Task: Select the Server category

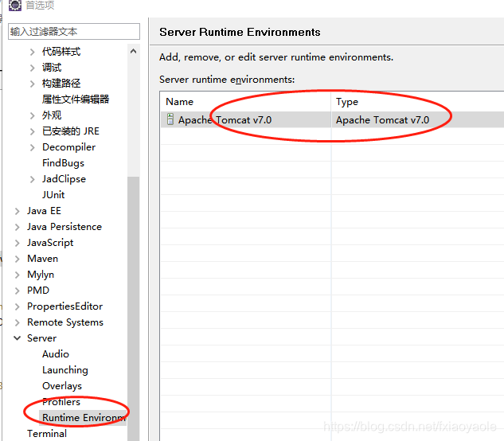Action: pos(41,338)
